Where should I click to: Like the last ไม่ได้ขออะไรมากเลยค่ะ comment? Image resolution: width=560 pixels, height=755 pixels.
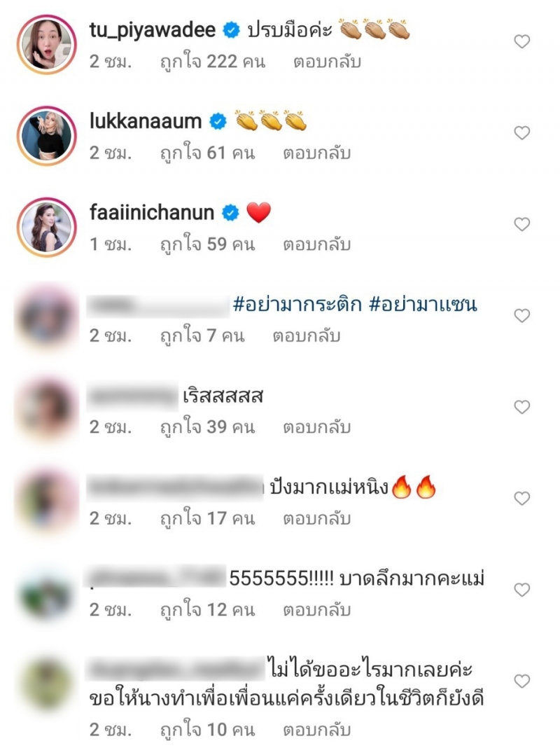pyautogui.click(x=522, y=681)
